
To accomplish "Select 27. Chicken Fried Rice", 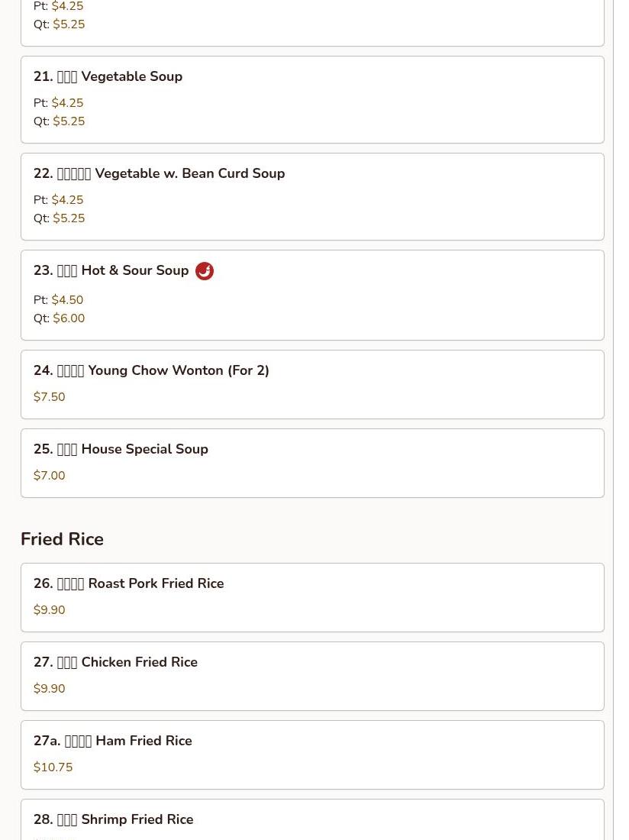I will 312,677.
